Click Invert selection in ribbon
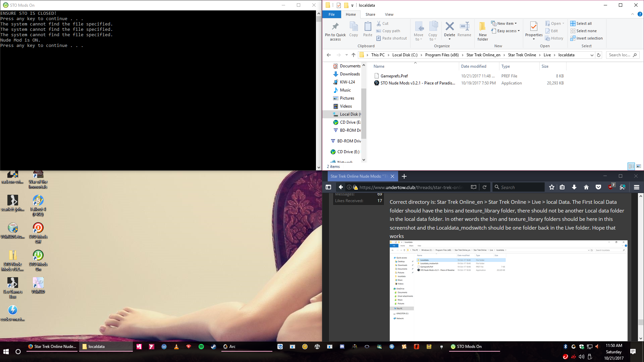Screen dimensions: 644x362 point(589,38)
